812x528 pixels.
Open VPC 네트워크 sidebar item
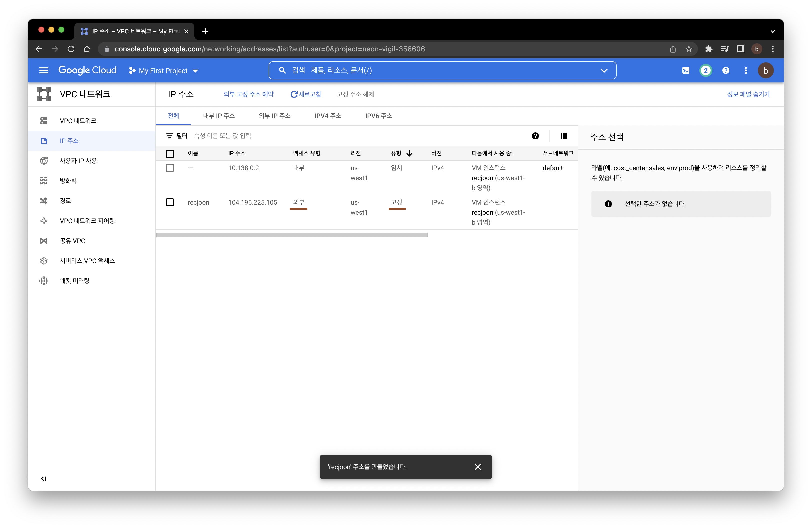[92, 121]
